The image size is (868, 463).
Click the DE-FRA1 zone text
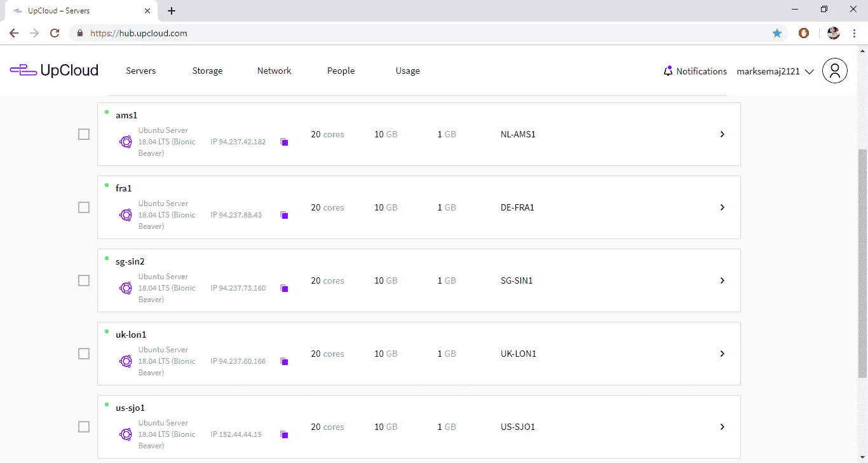click(x=517, y=207)
